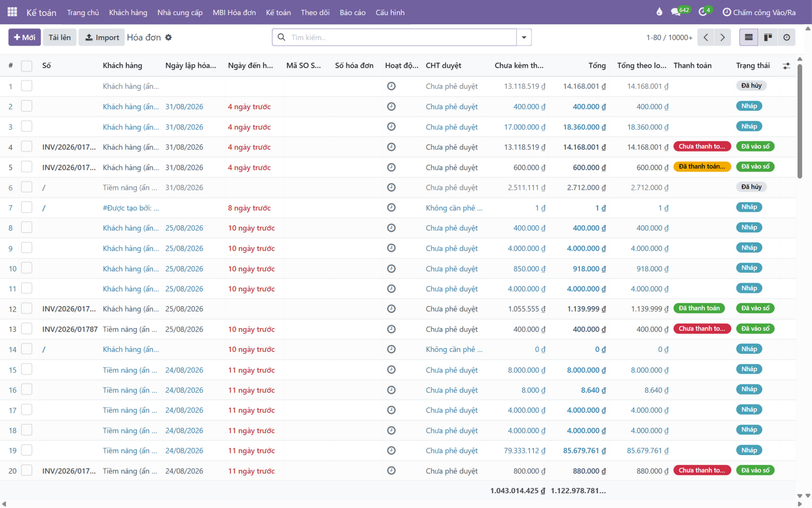This screenshot has height=508, width=812.
Task: Select the checkbox for row 1
Action: click(26, 86)
